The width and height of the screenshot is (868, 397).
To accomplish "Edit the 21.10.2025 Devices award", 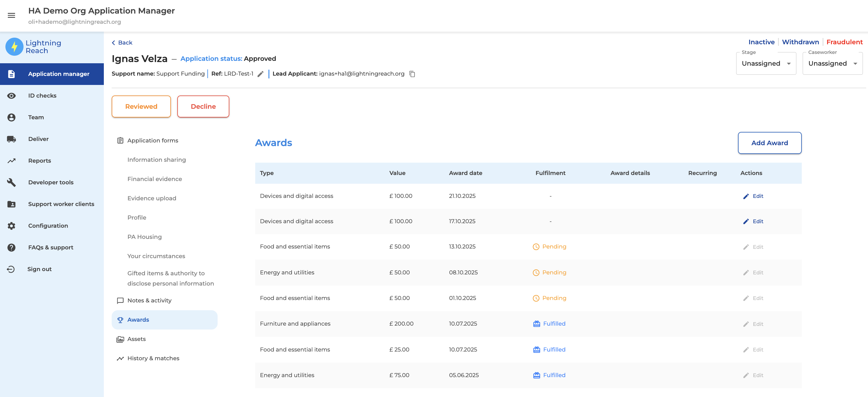I will click(x=753, y=196).
